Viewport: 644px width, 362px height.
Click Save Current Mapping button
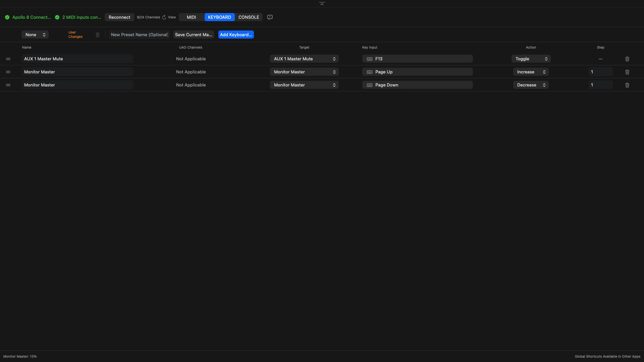pos(194,35)
